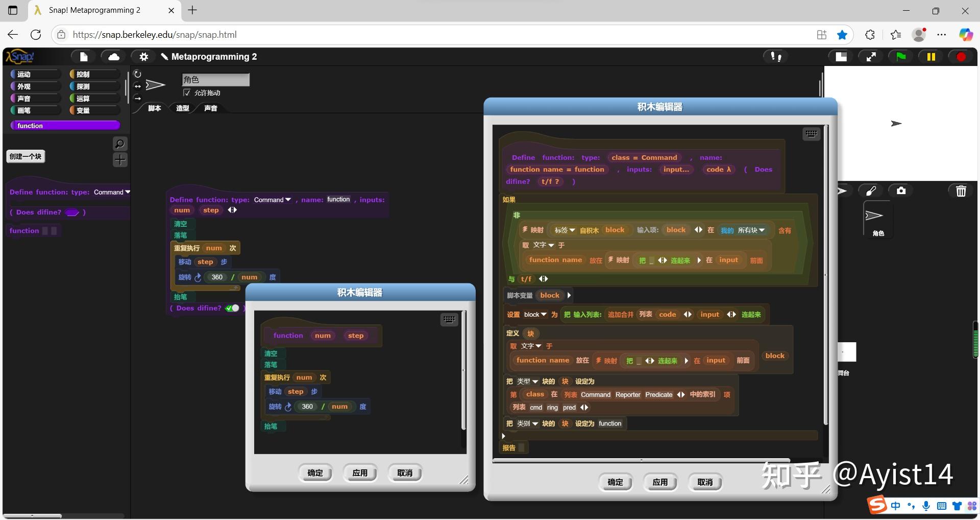Open the cloud services menu
This screenshot has width=980, height=520.
pyautogui.click(x=113, y=56)
